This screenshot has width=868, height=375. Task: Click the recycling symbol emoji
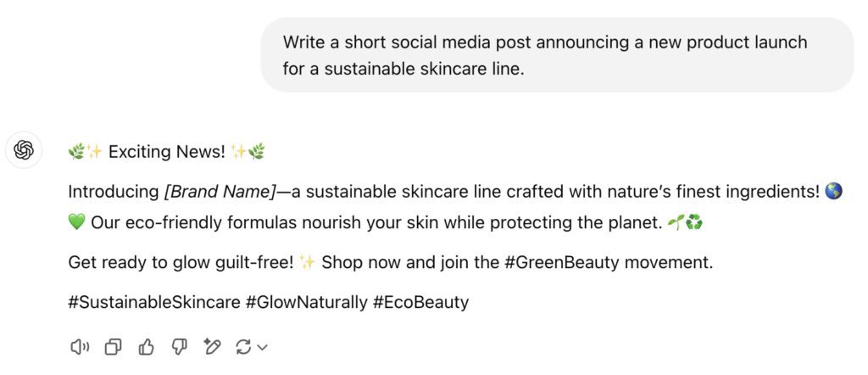[x=695, y=224]
